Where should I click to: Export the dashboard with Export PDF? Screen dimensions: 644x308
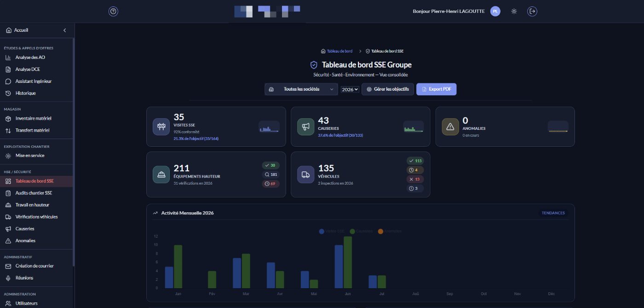click(x=437, y=89)
